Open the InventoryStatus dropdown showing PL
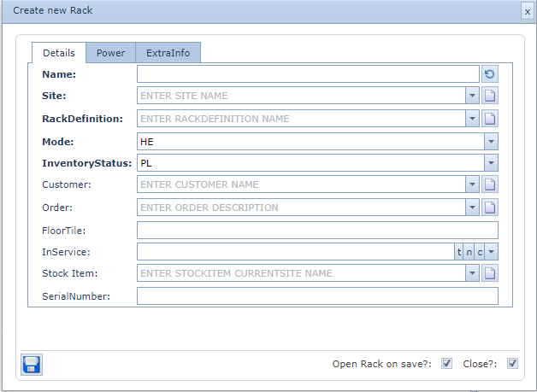 [x=491, y=163]
